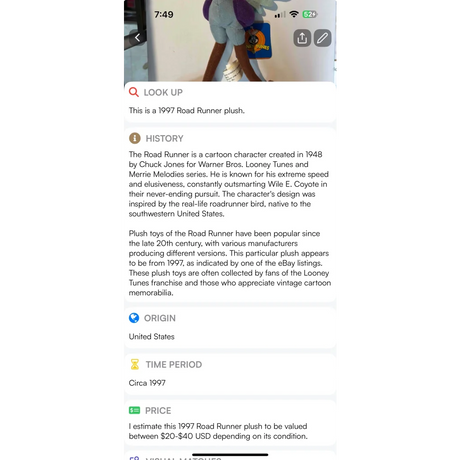Tap the Road Runner plush photo
This screenshot has height=460, width=460.
pos(230,41)
